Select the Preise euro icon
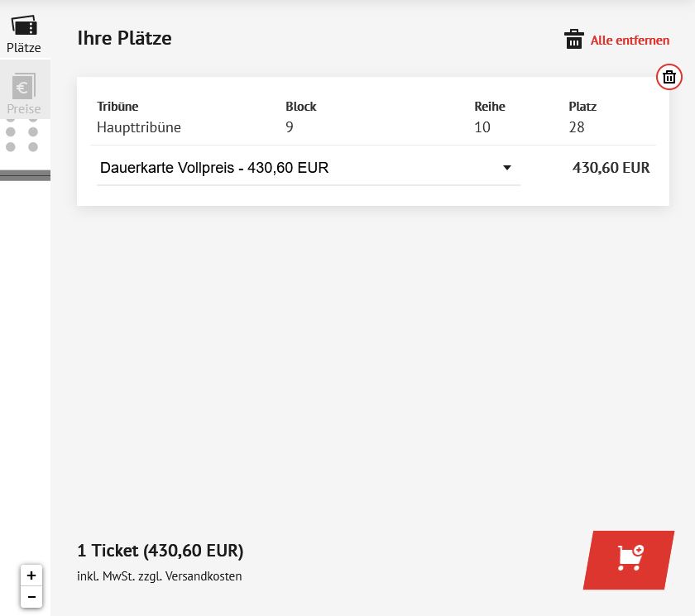695x616 pixels. (24, 86)
